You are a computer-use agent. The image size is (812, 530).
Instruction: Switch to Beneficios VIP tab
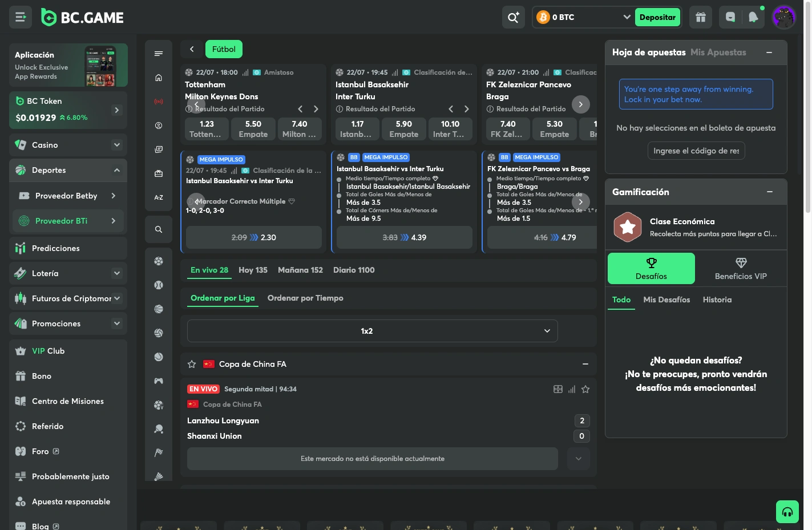741,269
